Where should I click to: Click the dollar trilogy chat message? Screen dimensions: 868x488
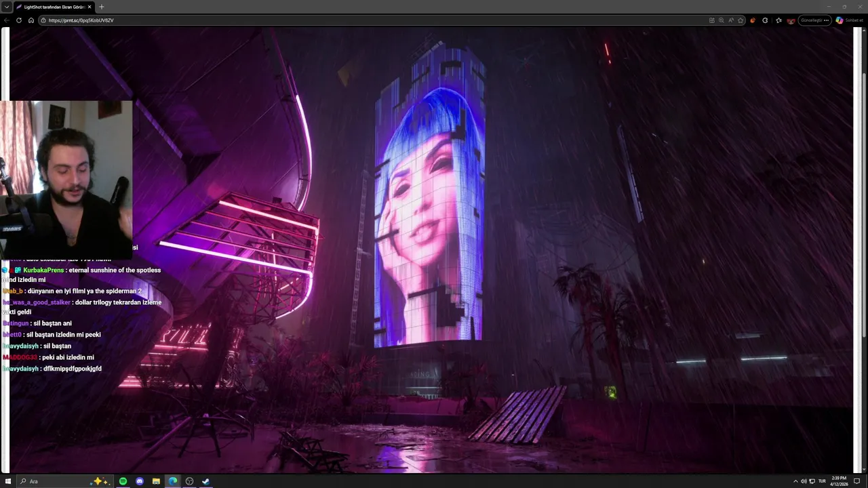coord(82,307)
